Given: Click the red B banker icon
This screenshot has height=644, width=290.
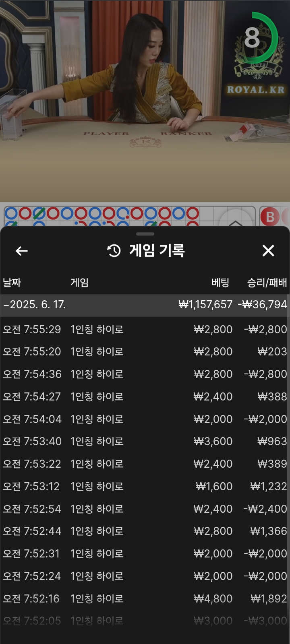Looking at the screenshot, I should [270, 217].
